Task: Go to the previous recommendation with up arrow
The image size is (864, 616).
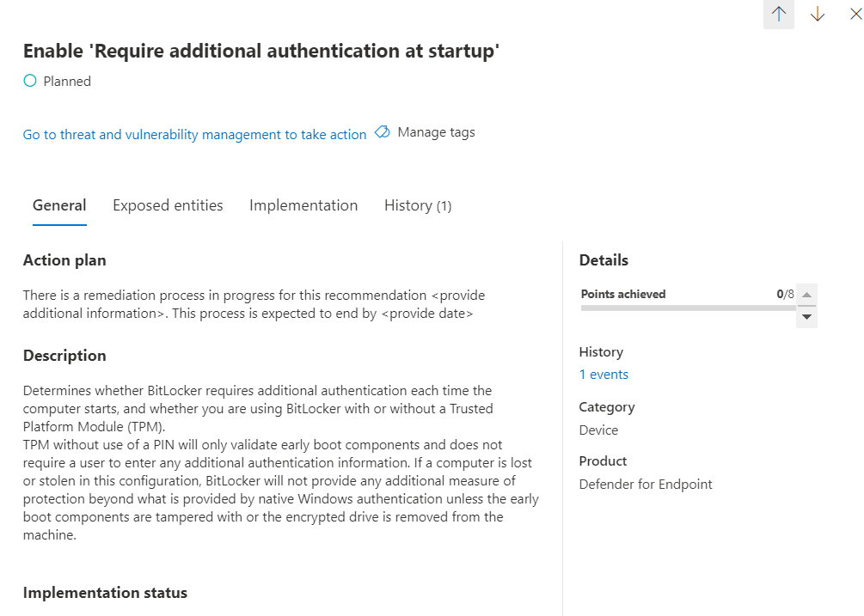Action: [779, 15]
